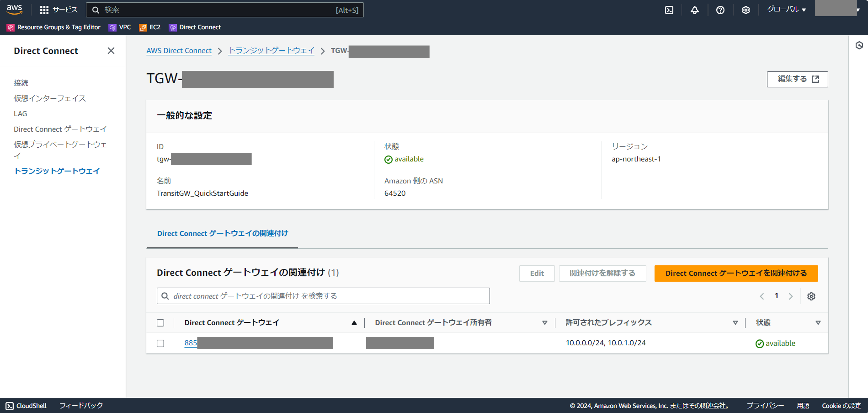Image resolution: width=868 pixels, height=413 pixels.
Task: Open the notifications bell icon
Action: [x=695, y=10]
